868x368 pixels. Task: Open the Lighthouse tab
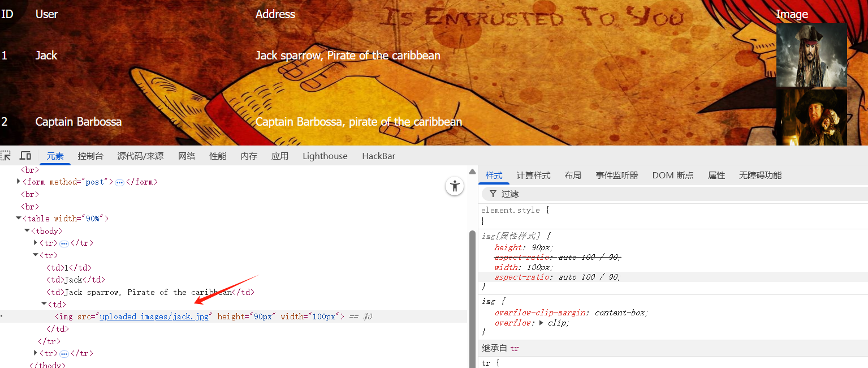pos(325,156)
